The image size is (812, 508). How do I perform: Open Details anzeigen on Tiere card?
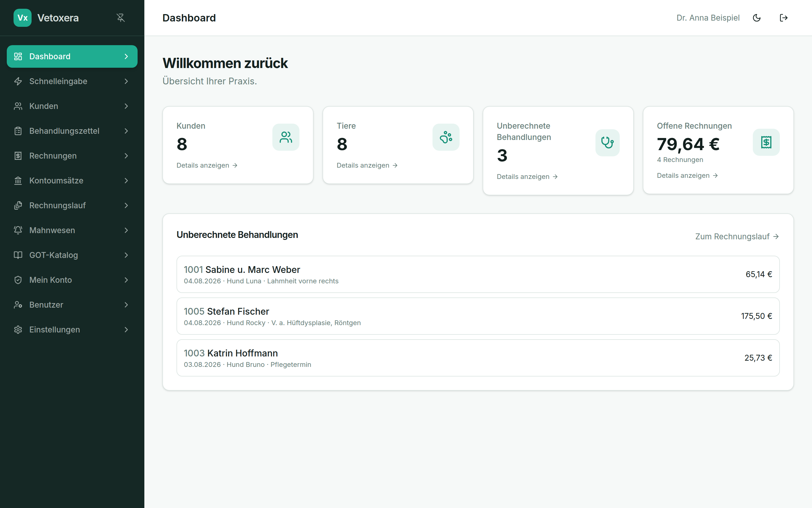(x=367, y=165)
